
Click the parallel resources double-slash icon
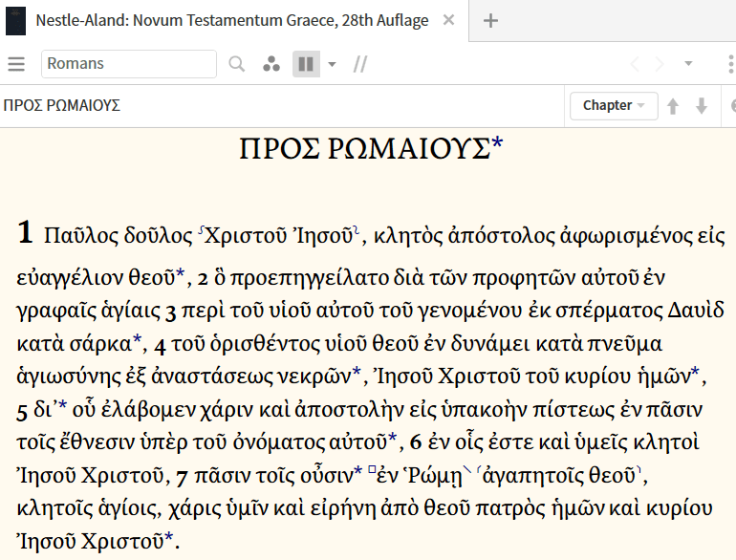(x=360, y=64)
